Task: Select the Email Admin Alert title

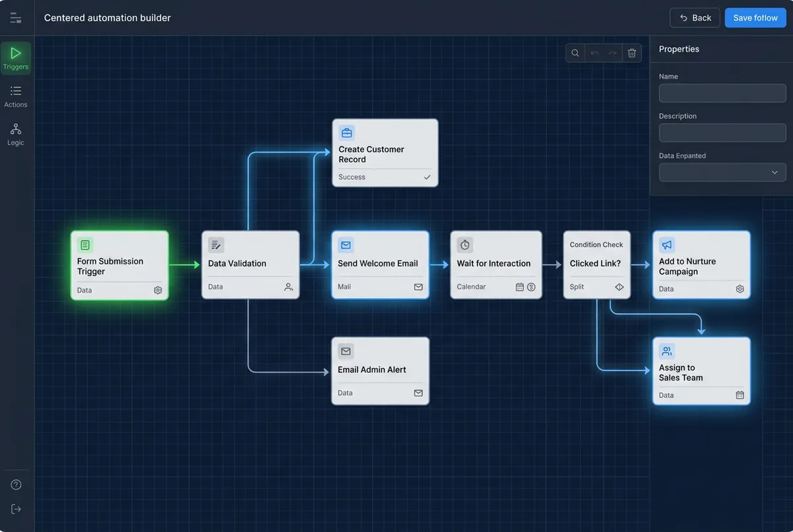Action: point(372,369)
